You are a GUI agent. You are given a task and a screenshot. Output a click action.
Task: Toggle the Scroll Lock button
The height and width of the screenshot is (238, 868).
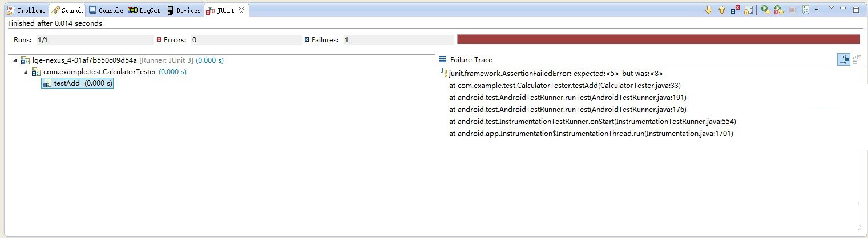749,10
